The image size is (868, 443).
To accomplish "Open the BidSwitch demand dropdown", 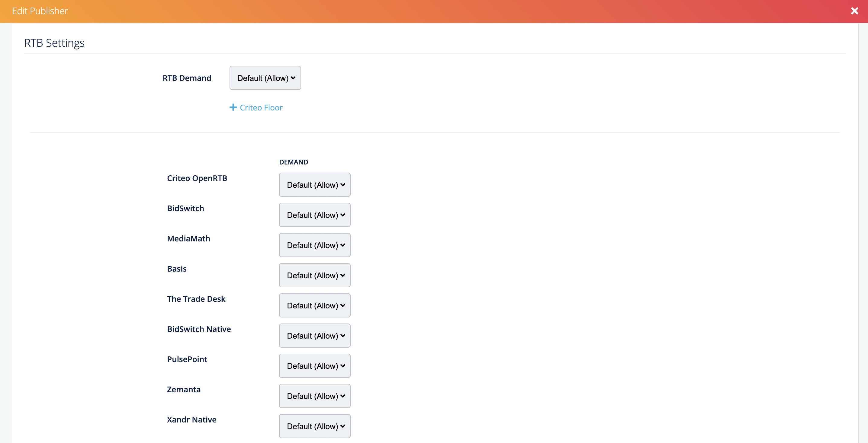I will [315, 215].
